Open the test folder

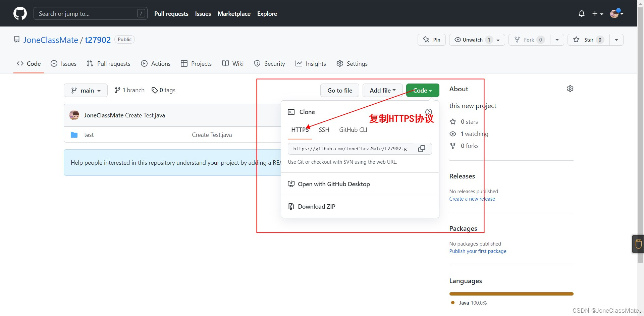pos(89,135)
